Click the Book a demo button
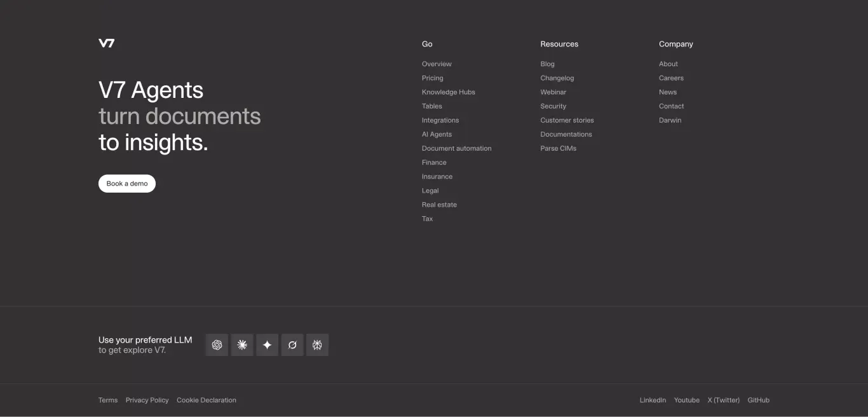Viewport: 868px width, 417px height. (127, 184)
